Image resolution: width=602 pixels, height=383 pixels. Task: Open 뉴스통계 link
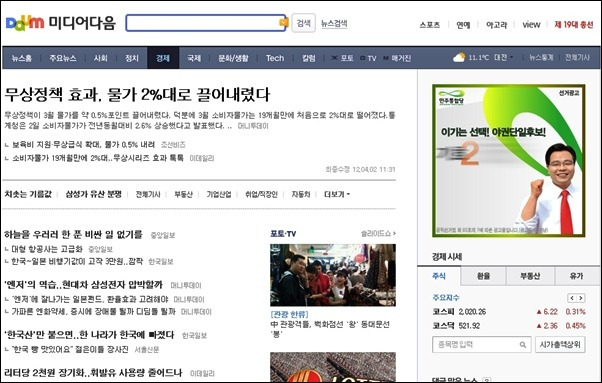point(541,58)
